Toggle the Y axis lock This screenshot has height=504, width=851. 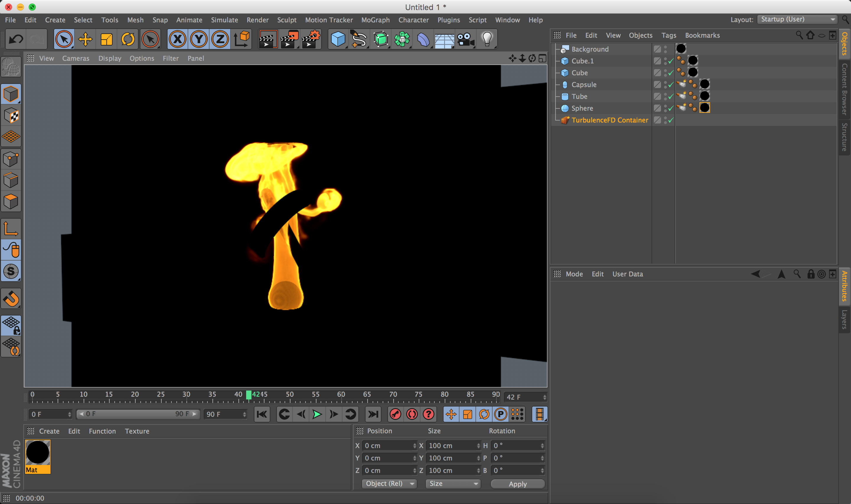[x=199, y=39]
